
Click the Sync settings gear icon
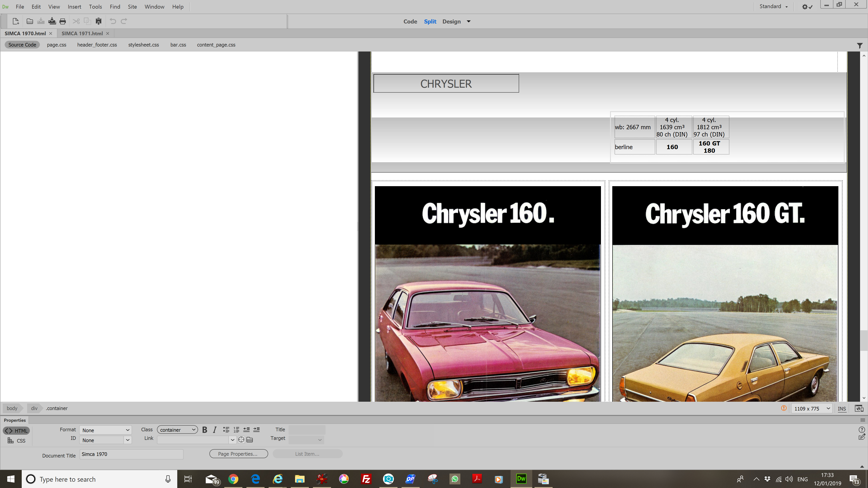807,7
